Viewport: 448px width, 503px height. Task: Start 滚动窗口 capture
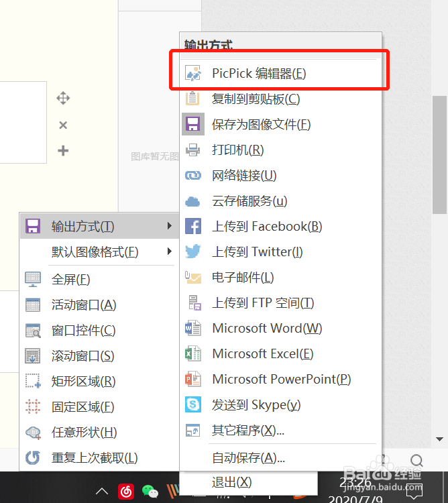point(99,355)
